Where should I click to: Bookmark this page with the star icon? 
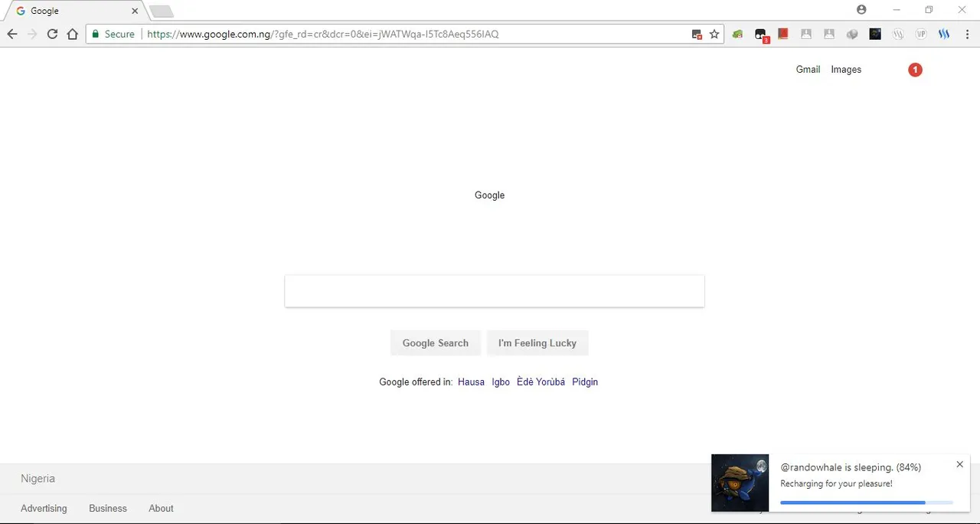(714, 34)
